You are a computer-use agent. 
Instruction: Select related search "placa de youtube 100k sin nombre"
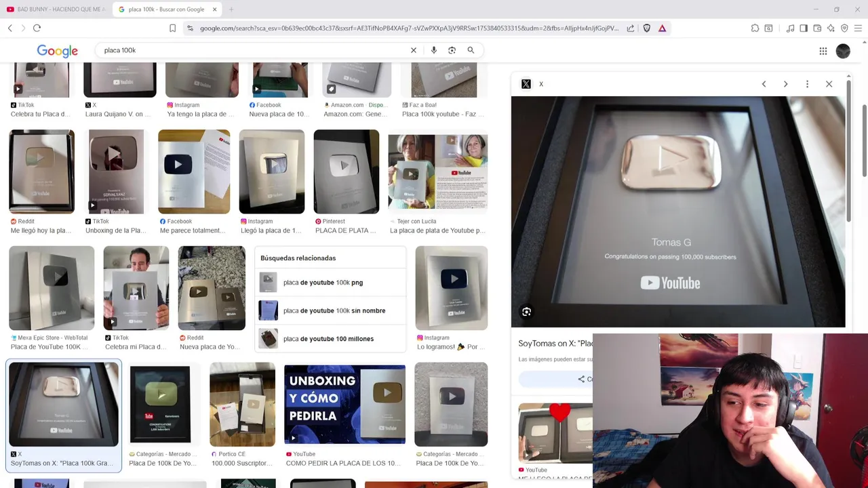click(x=330, y=310)
